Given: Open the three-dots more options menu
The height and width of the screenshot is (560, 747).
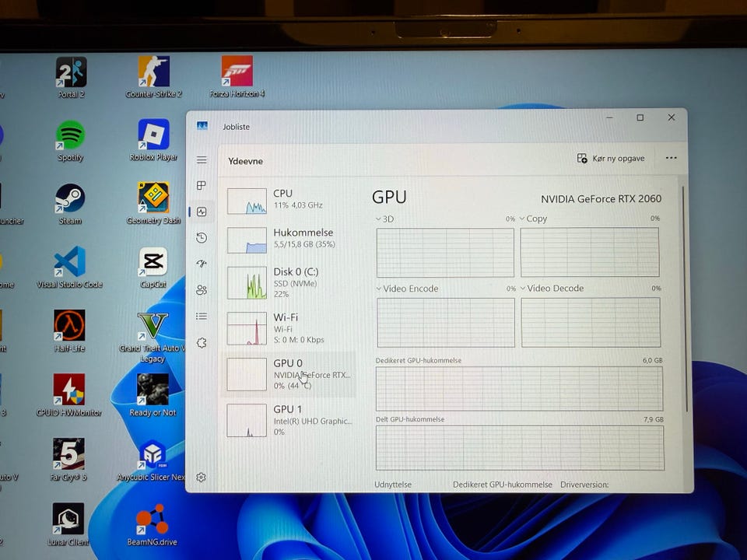Looking at the screenshot, I should [x=671, y=159].
